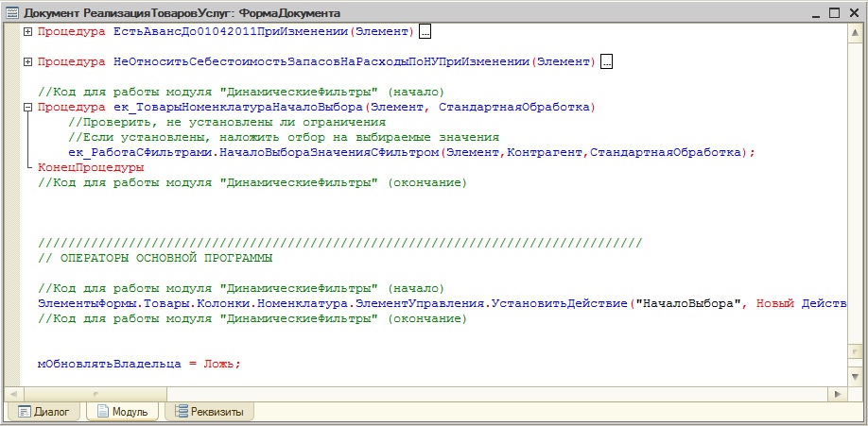Image resolution: width=868 pixels, height=426 pixels.
Task: Click ellipsis box after НеОтноситьСебестоимостьЗапасовНаРасходыПоНУПриИзменении(Элемент)
Action: 606,62
